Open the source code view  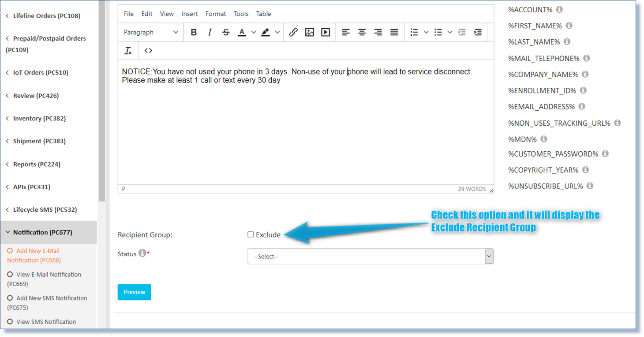pos(148,50)
